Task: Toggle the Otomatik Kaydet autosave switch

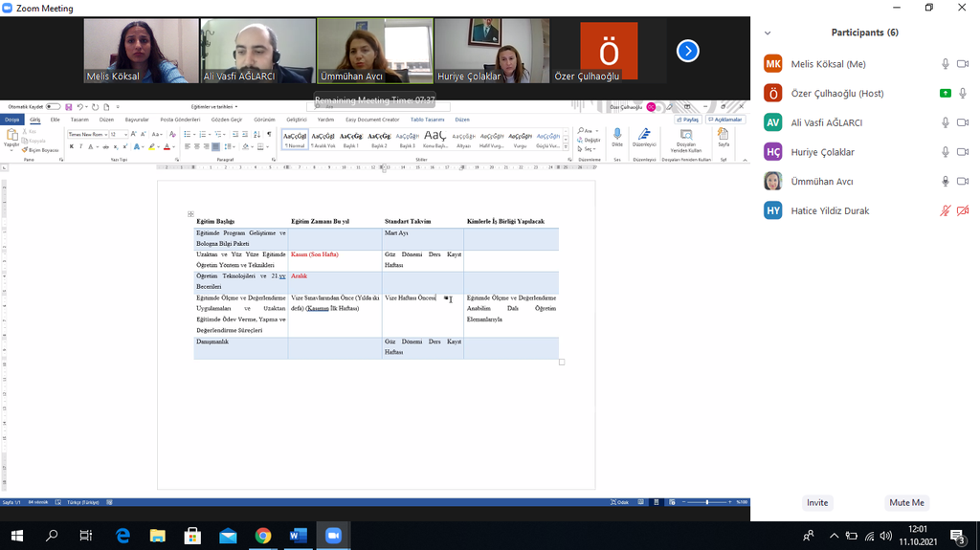Action: pyautogui.click(x=53, y=107)
